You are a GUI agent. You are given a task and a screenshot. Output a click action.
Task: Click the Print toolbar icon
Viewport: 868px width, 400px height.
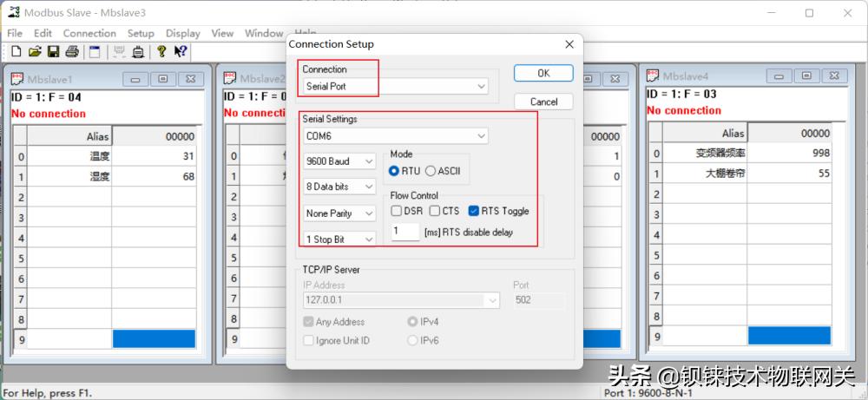(x=72, y=51)
